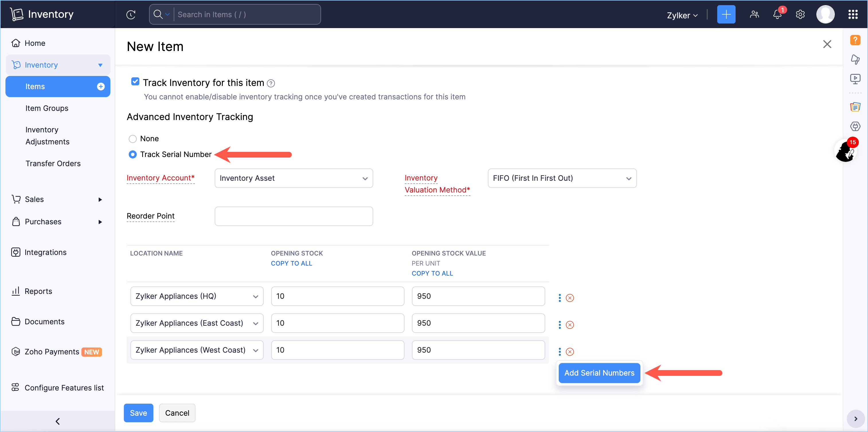Image resolution: width=868 pixels, height=432 pixels.
Task: Open the apps grid launcher
Action: (853, 15)
